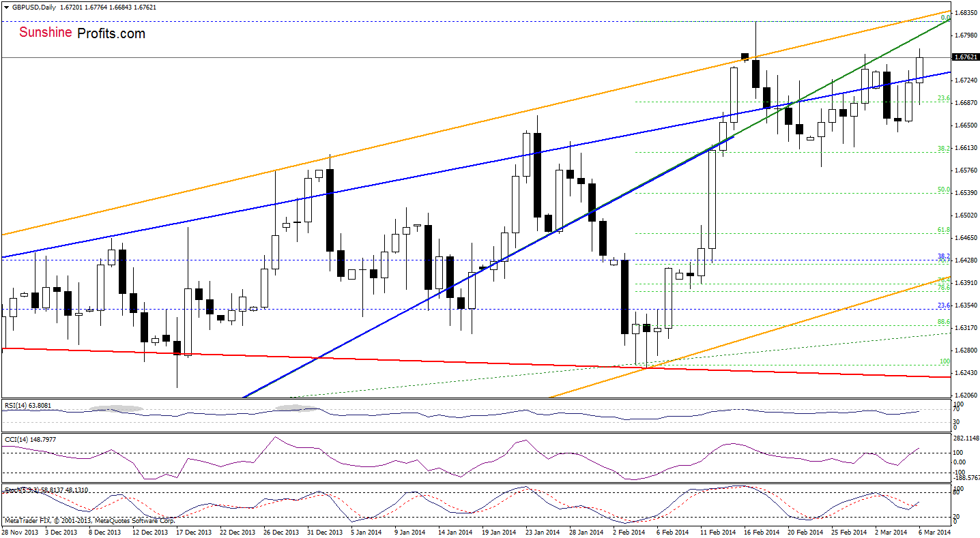980x538 pixels.
Task: Click the 1.67240 price axis label
Action: click(966, 80)
